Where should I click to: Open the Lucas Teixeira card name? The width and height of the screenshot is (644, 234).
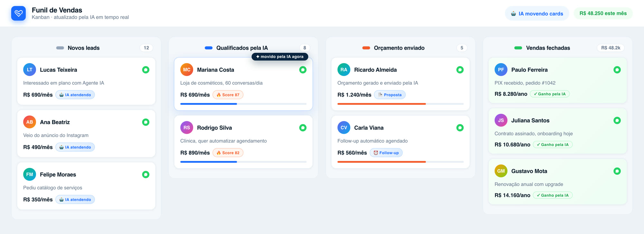point(58,70)
